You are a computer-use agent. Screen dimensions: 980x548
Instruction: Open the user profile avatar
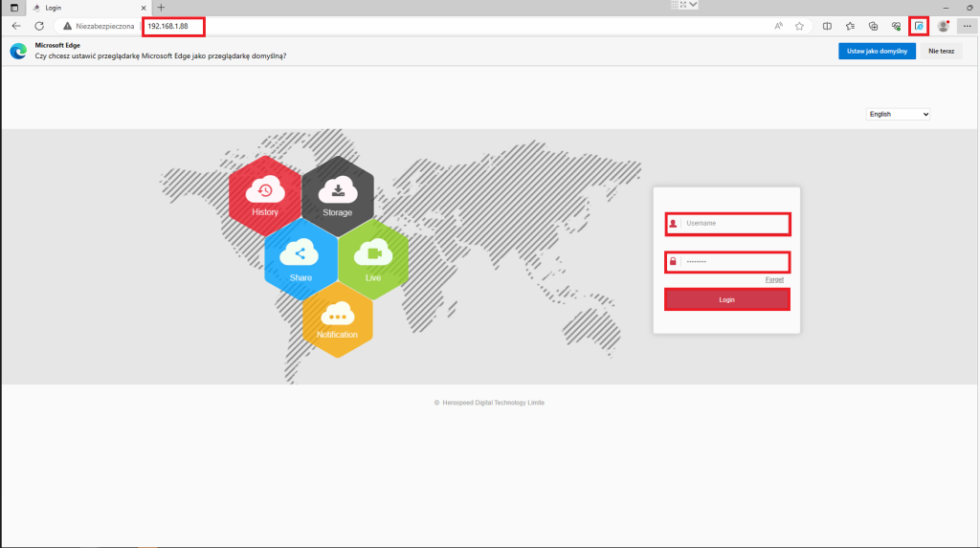pyautogui.click(x=944, y=26)
